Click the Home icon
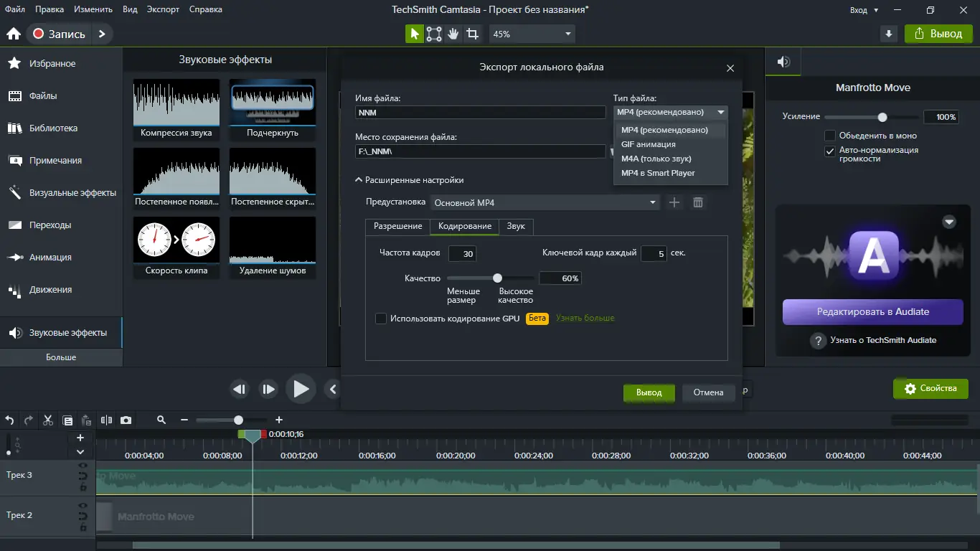The width and height of the screenshot is (980, 551). tap(13, 34)
